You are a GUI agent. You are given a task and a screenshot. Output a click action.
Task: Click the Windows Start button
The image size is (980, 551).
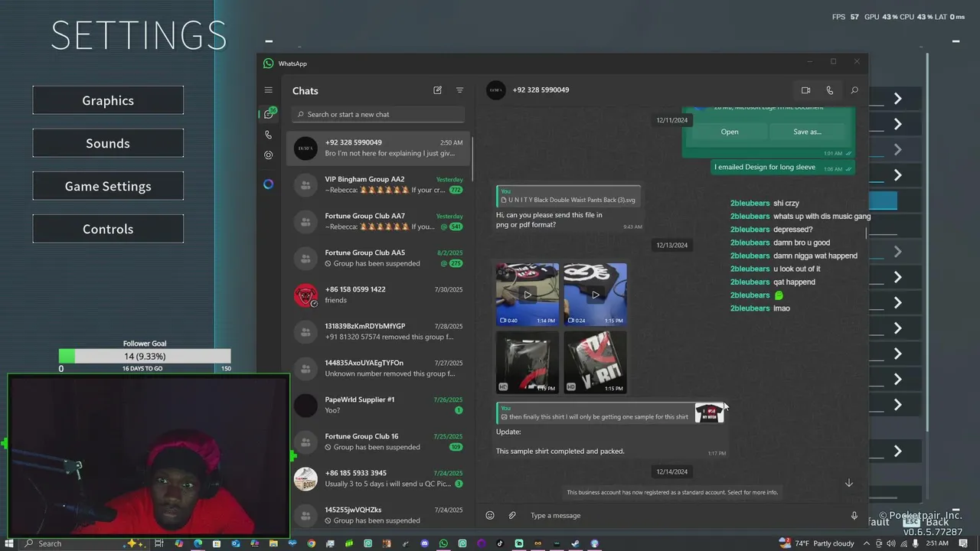(x=8, y=543)
